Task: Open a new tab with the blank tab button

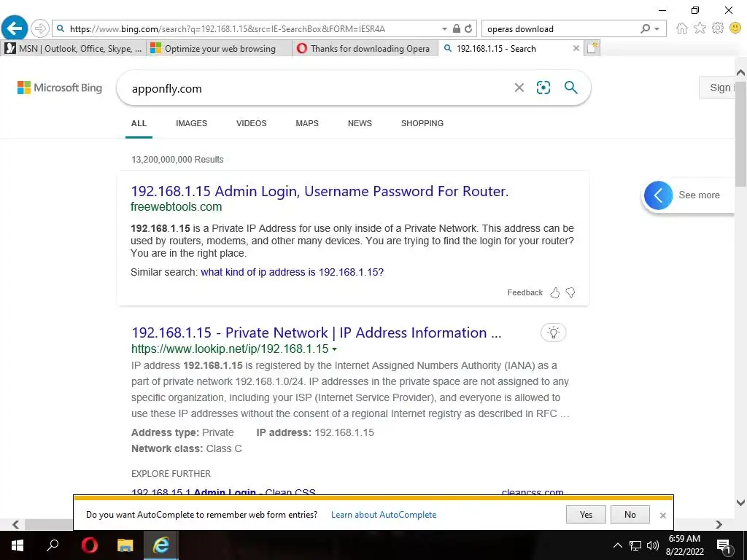Action: [x=592, y=48]
